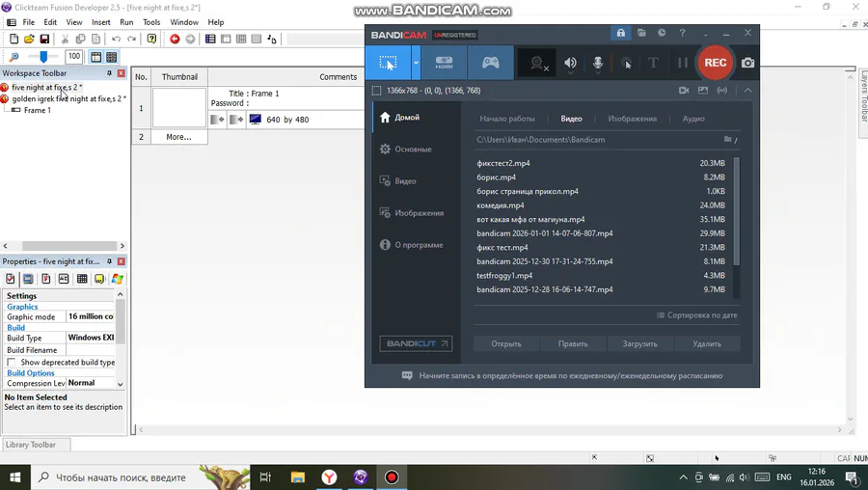Image resolution: width=868 pixels, height=490 pixels.
Task: Click the Удалить button in Bandicam
Action: [707, 343]
